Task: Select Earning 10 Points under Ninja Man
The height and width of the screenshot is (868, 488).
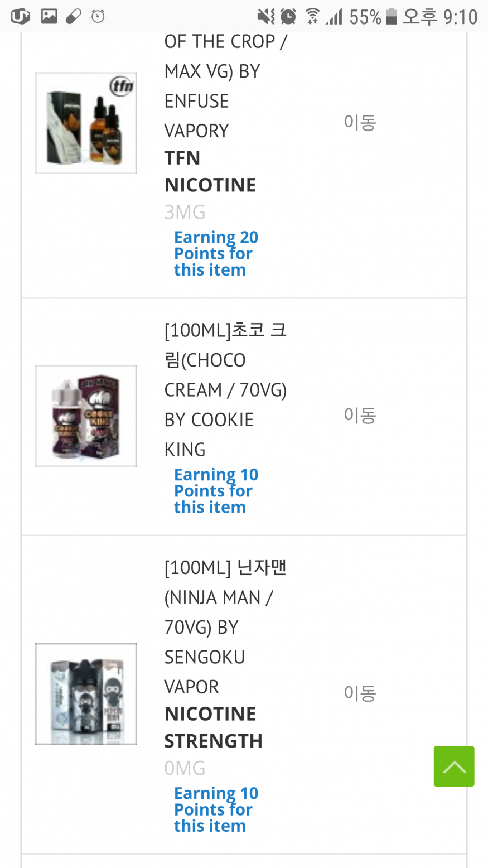Action: 216,809
